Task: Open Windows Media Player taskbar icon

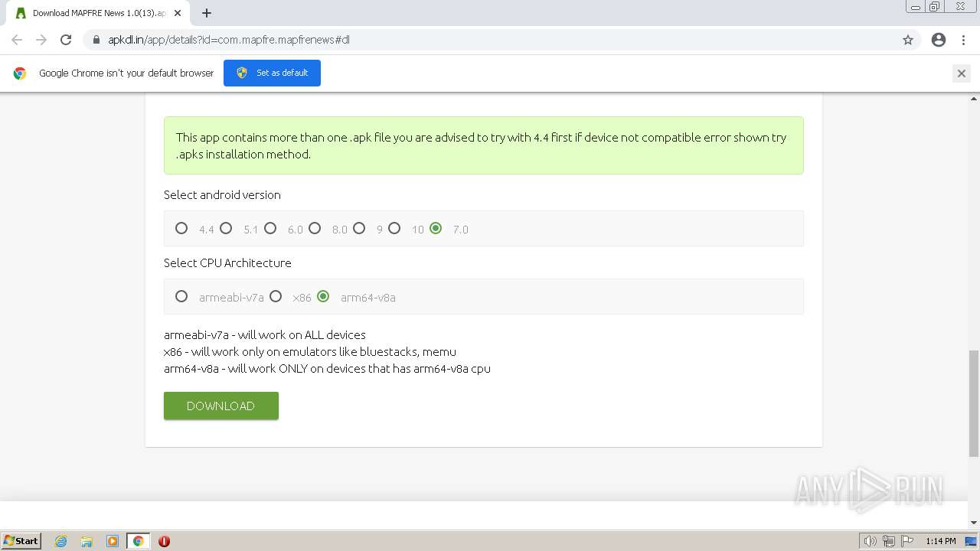Action: click(113, 541)
